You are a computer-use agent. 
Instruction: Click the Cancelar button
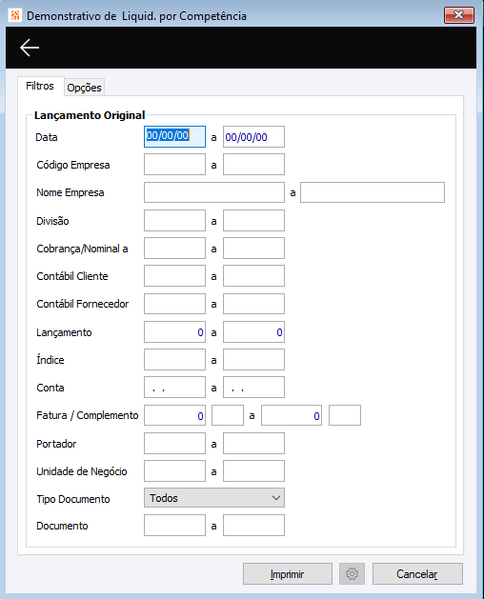coord(418,574)
